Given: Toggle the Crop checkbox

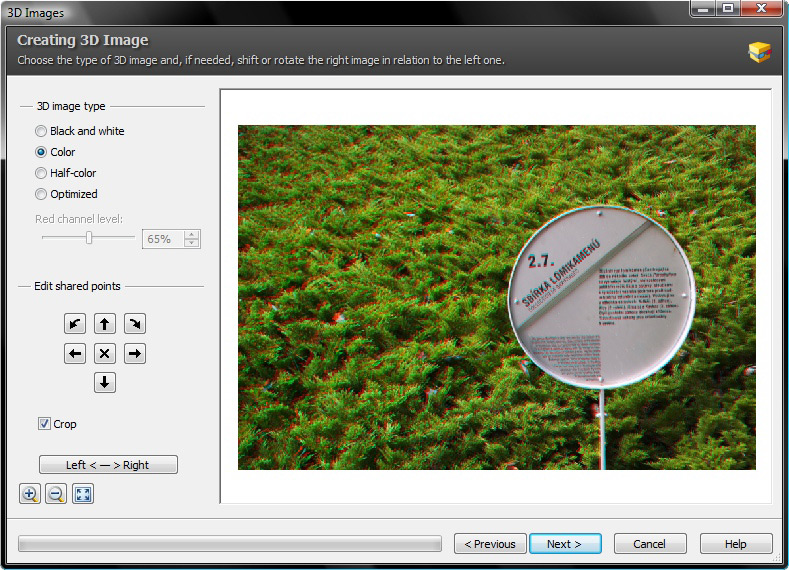Looking at the screenshot, I should 44,424.
